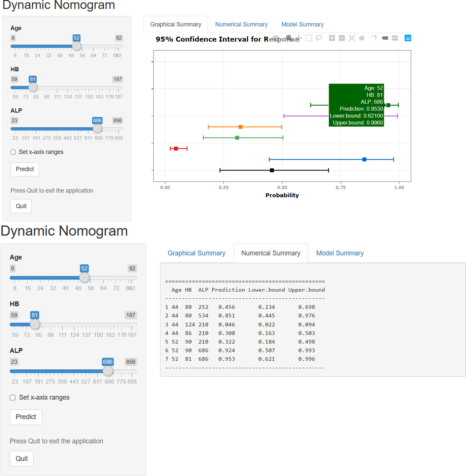The height and width of the screenshot is (476, 466).
Task: Click Quit button beside the results table
Action: tap(22, 458)
